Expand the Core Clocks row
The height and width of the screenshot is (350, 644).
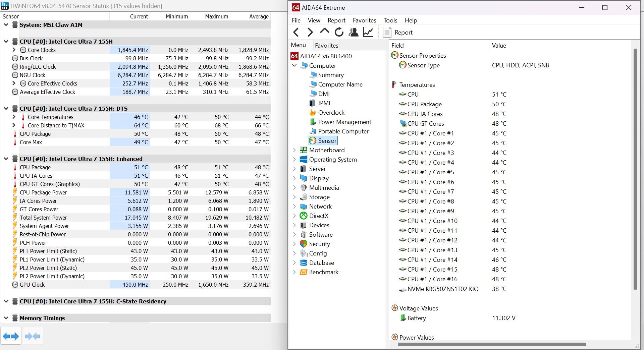14,50
